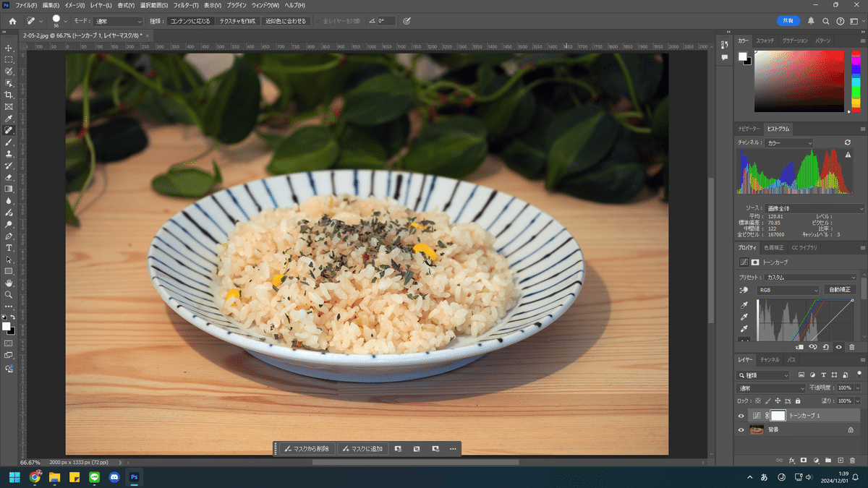
Task: Select the Horizontal Type tool
Action: pos(9,247)
